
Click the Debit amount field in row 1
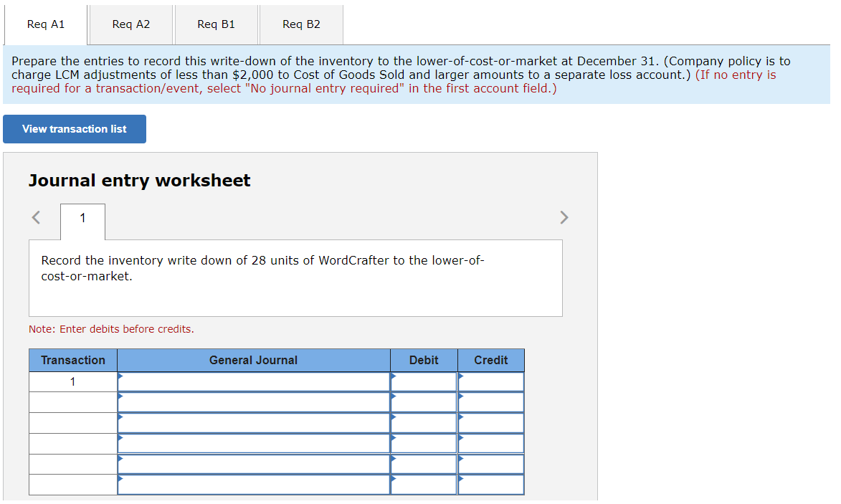click(x=427, y=381)
